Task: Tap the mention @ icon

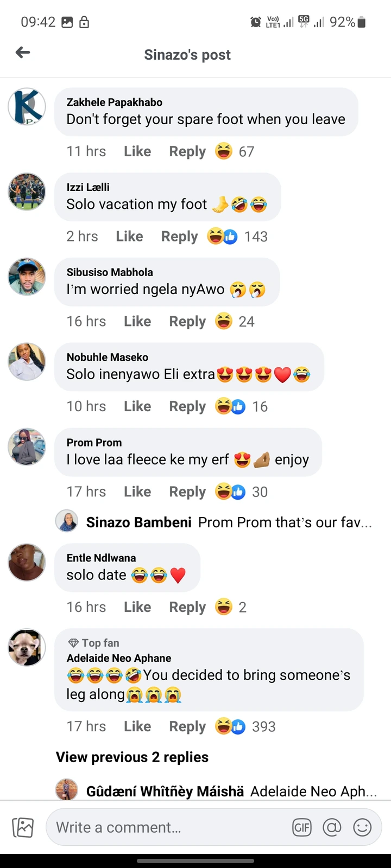Action: pos(332,827)
